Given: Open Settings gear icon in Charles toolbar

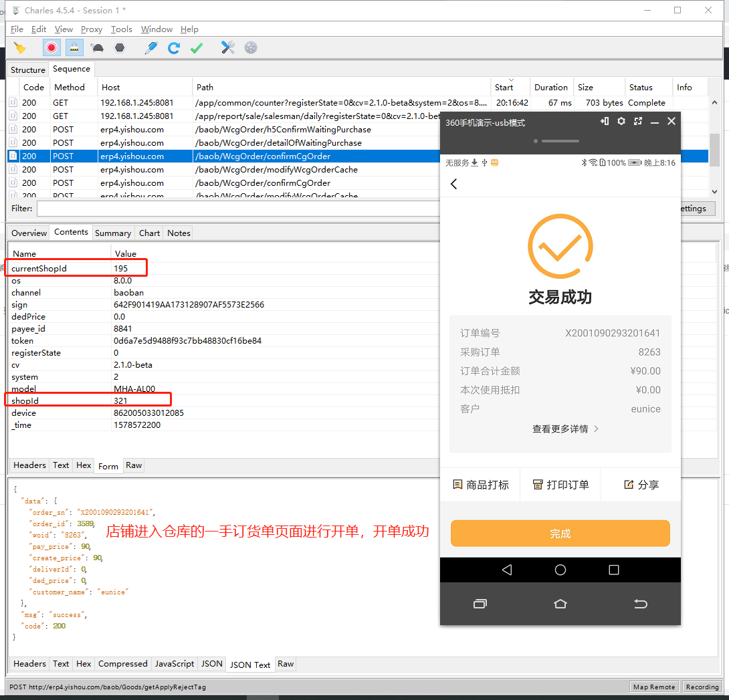Looking at the screenshot, I should click(x=251, y=47).
